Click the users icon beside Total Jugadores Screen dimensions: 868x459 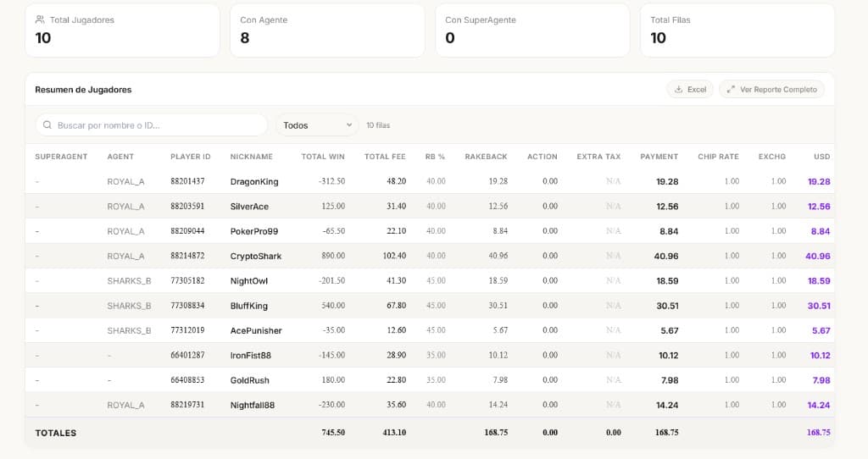click(x=40, y=19)
